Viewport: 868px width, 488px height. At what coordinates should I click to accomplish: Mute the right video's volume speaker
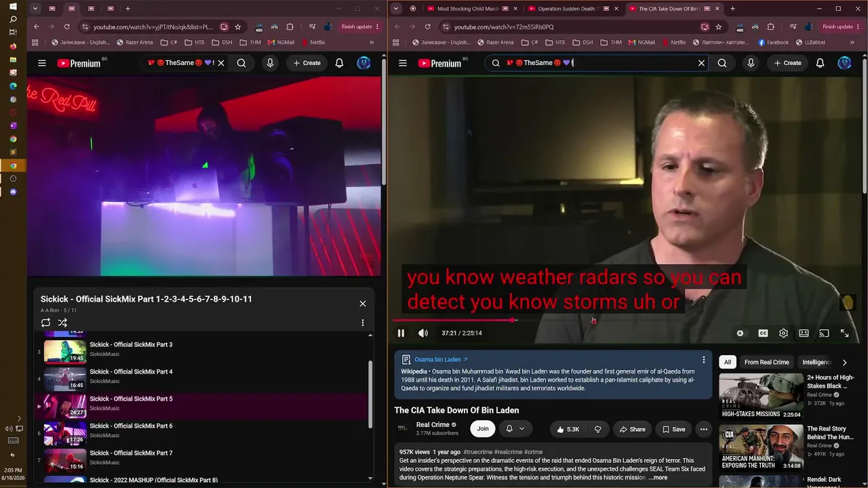(x=423, y=333)
